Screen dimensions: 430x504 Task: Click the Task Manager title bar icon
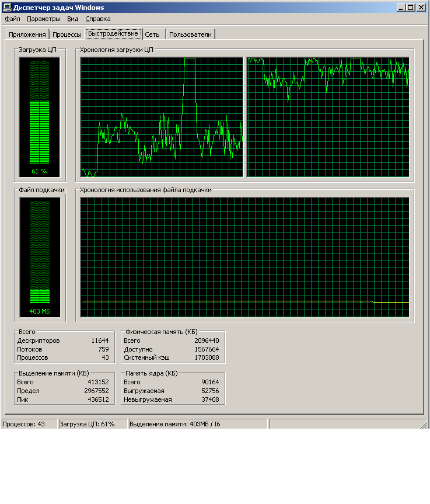point(7,7)
